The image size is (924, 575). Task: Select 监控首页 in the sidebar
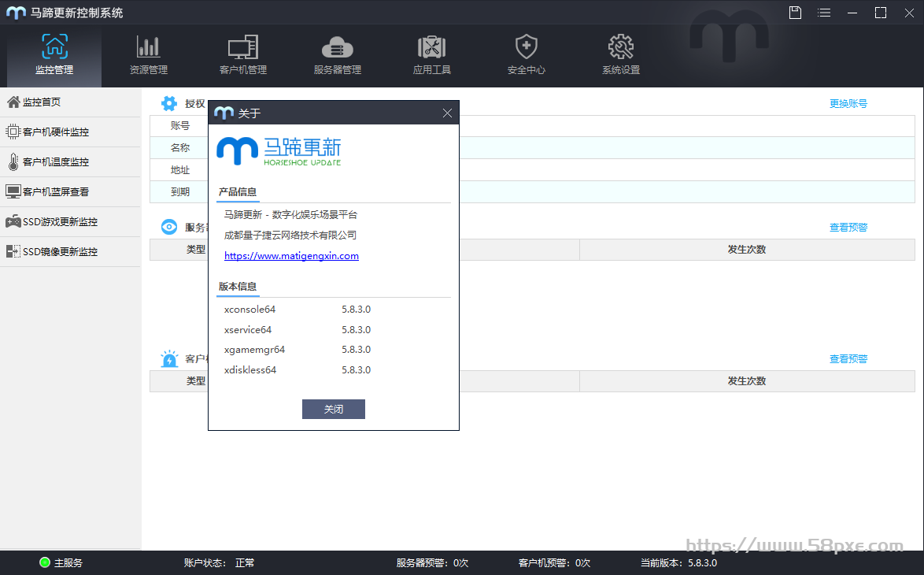(70, 102)
